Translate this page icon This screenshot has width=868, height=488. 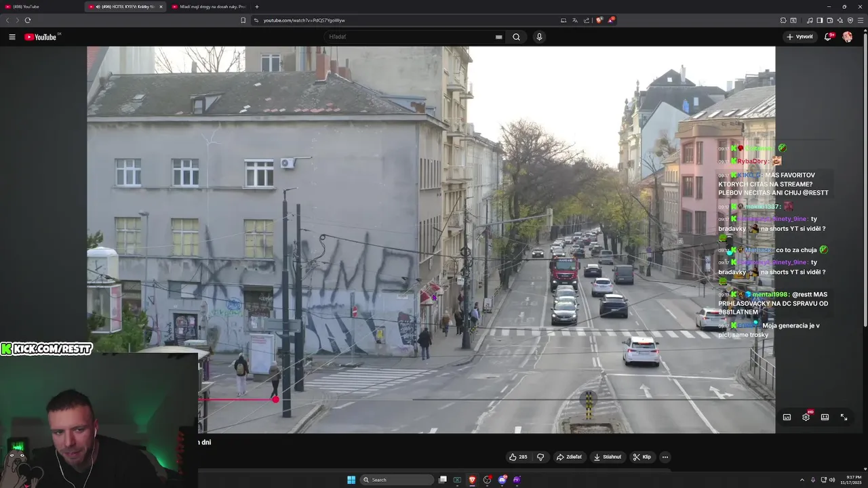(574, 20)
